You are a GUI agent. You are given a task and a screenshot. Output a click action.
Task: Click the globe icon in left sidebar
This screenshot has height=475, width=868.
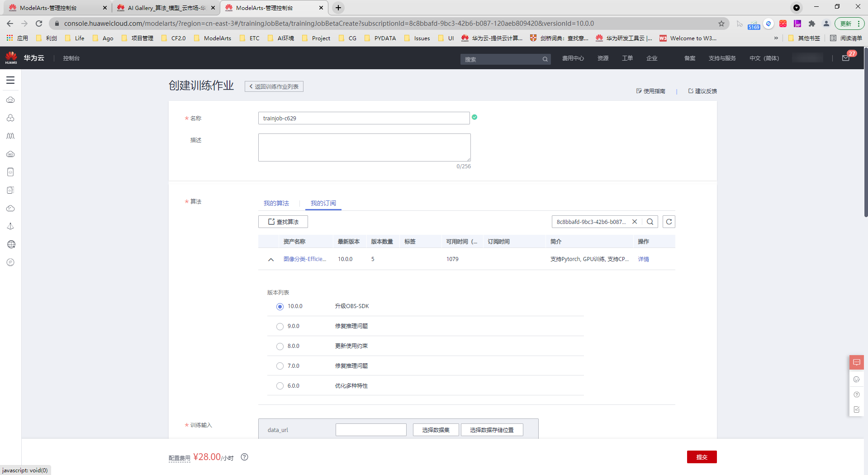tap(11, 244)
